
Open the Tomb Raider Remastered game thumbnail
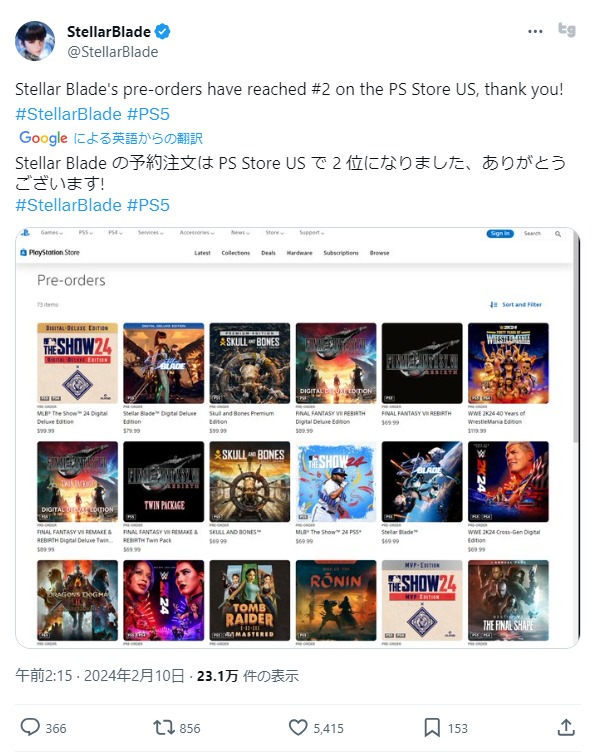250,600
